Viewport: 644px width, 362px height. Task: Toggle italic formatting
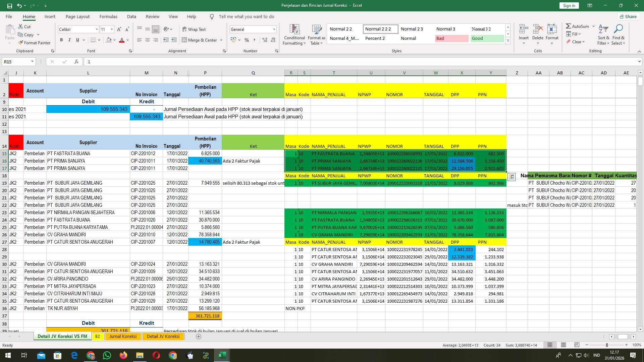click(69, 40)
